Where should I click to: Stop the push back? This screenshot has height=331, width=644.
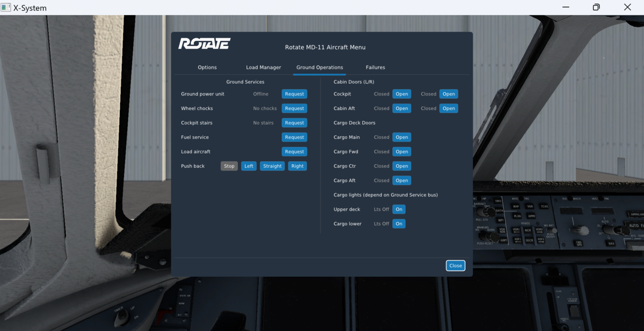click(229, 166)
